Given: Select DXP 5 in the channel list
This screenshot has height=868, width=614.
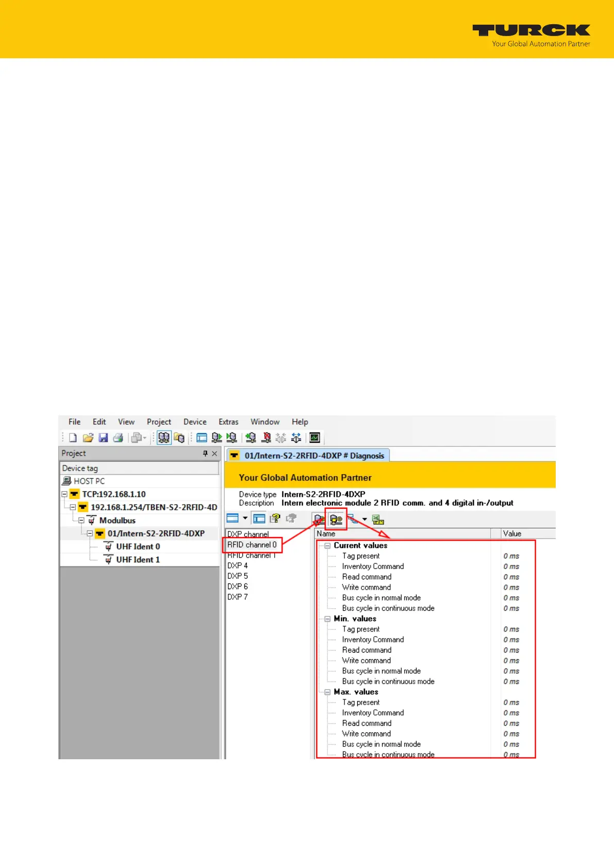Looking at the screenshot, I should [238, 576].
